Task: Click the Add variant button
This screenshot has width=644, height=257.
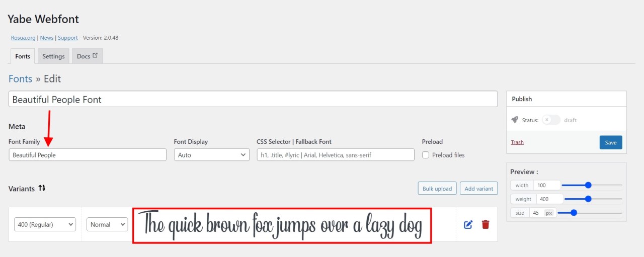Action: point(478,189)
